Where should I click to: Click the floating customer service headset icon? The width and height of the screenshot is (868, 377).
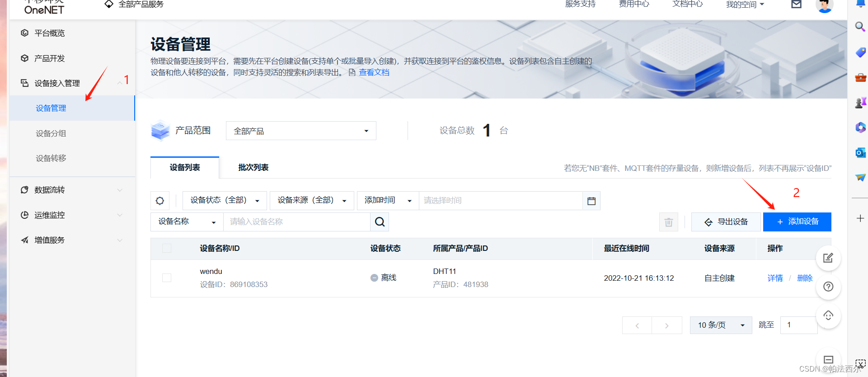(x=828, y=316)
